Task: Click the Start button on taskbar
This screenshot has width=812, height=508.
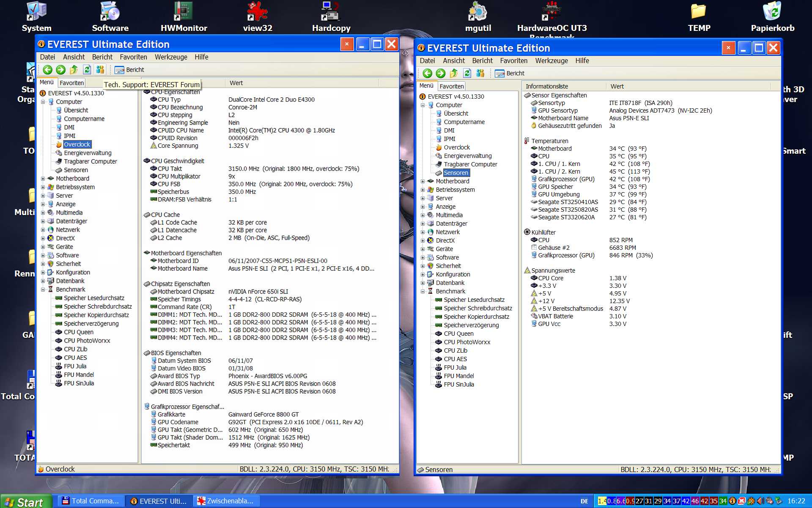Action: (25, 502)
